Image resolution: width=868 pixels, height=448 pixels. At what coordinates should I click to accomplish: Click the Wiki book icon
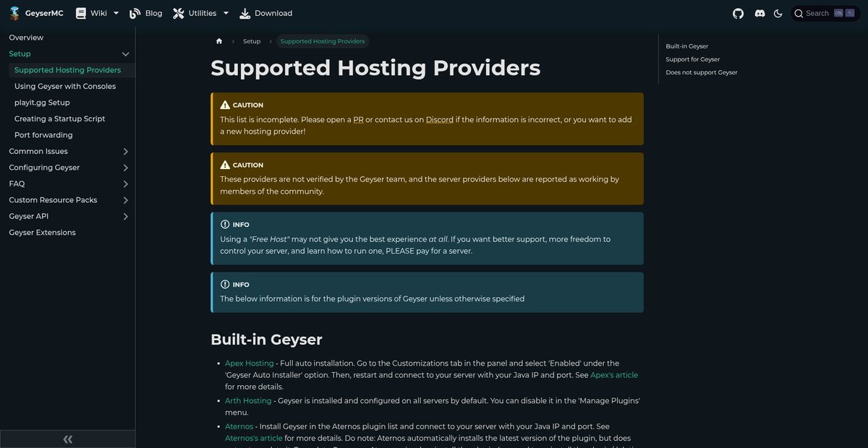click(x=81, y=13)
